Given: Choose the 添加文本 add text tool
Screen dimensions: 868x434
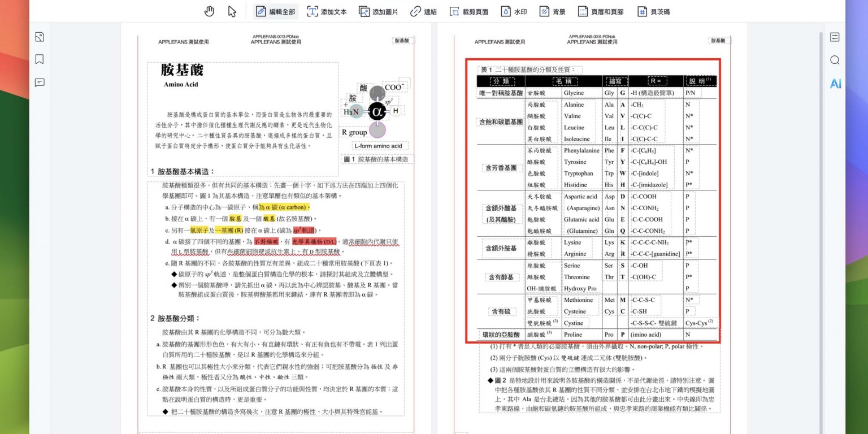Looking at the screenshot, I should click(327, 11).
